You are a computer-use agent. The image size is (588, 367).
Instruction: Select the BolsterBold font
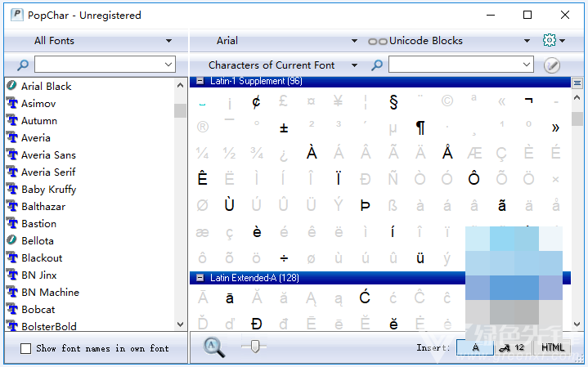49,326
